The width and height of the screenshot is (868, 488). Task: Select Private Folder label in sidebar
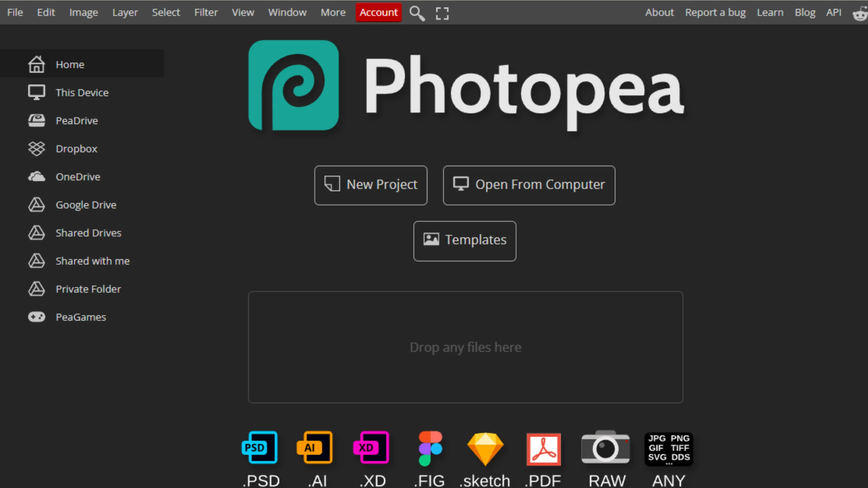click(88, 289)
